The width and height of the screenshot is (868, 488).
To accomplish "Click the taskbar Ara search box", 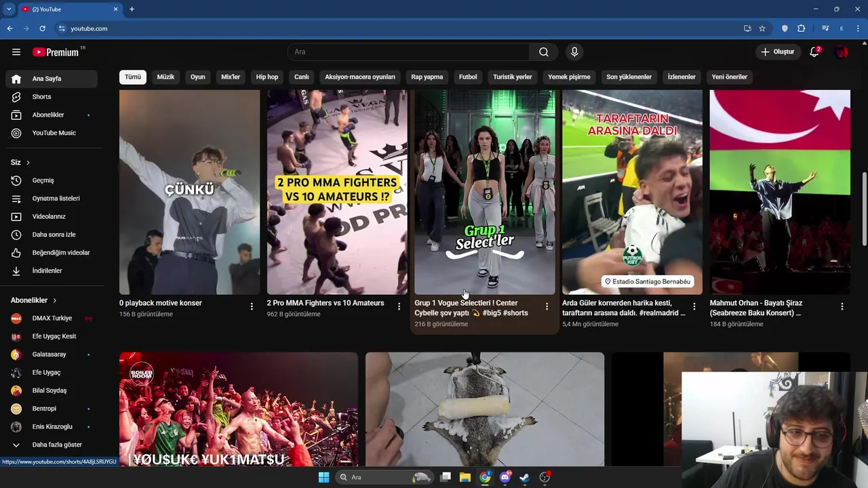I will tap(385, 477).
